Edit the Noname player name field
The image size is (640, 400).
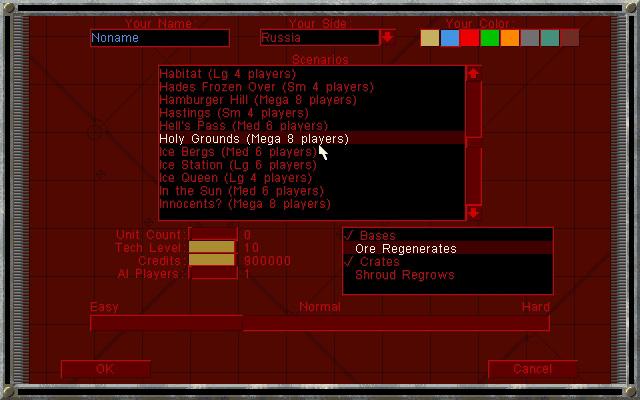[x=160, y=38]
